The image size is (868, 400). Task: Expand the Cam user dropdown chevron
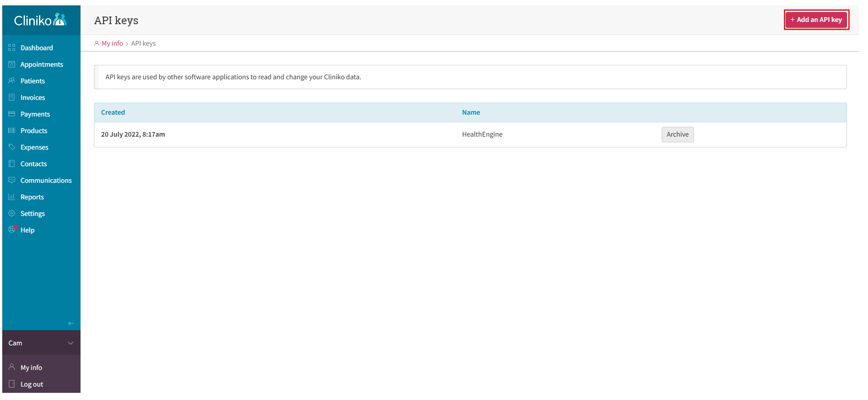tap(71, 343)
